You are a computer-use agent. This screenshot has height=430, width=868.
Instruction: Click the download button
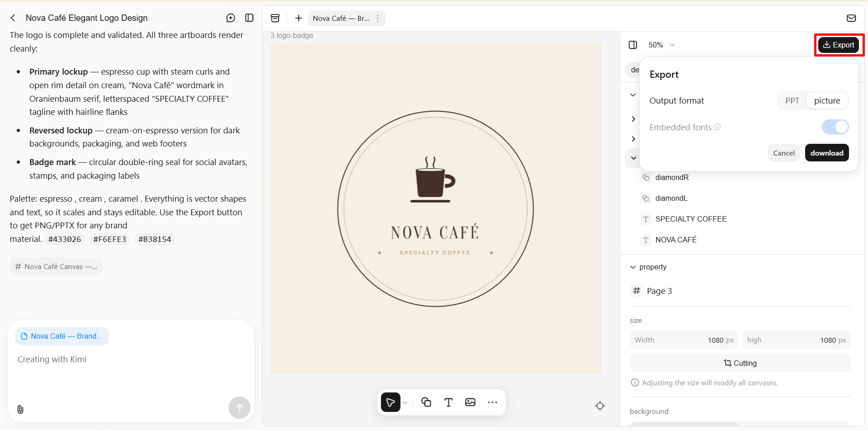(x=826, y=153)
